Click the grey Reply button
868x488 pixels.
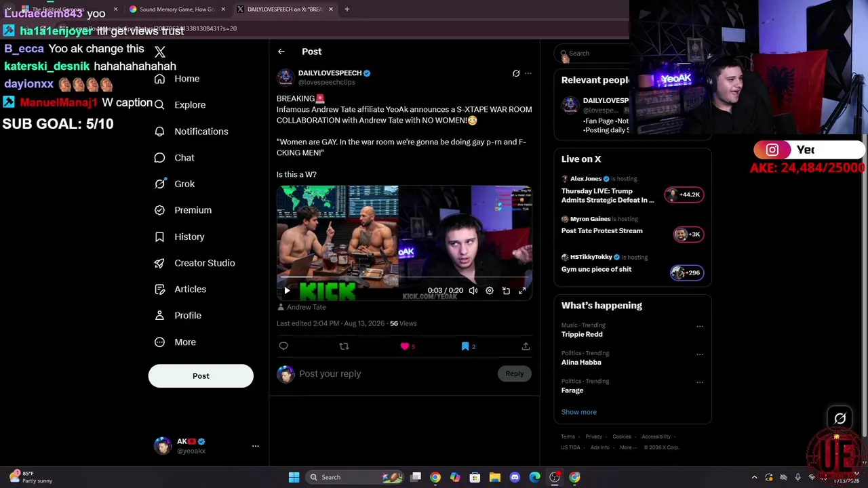coord(515,373)
